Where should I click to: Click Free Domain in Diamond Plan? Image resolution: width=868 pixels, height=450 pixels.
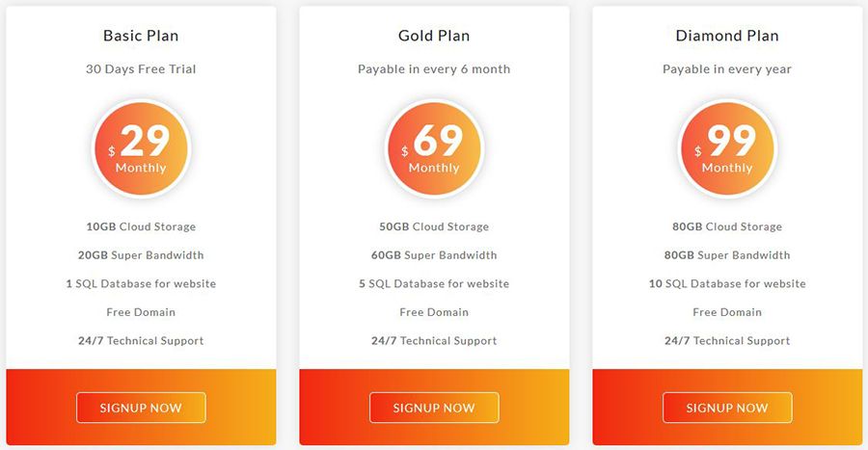pyautogui.click(x=727, y=312)
